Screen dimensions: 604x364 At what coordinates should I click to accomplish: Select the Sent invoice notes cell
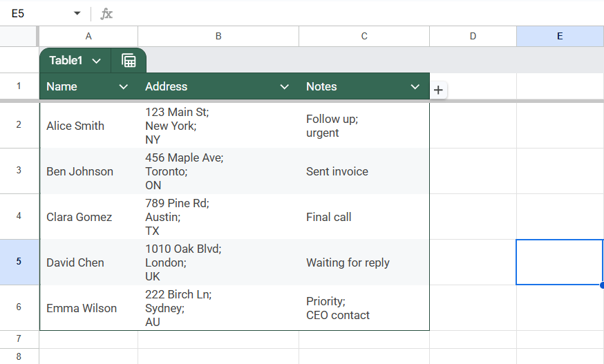pos(364,171)
